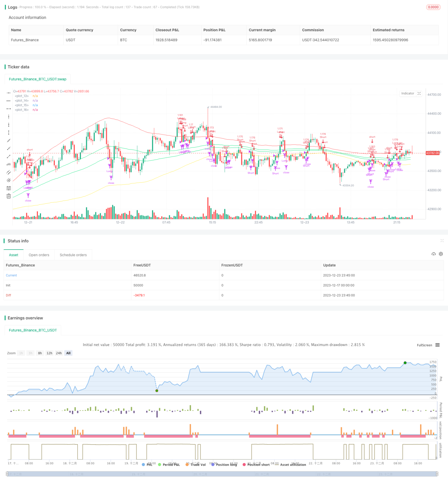The image size is (448, 484).
Task: Click the Commission value USDT:342.544010722
Action: pos(320,40)
